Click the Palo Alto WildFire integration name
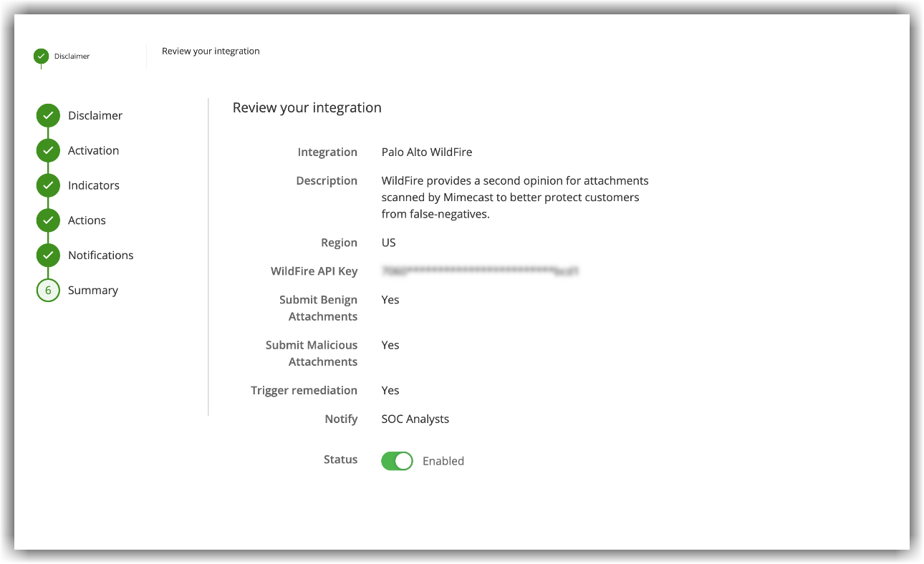This screenshot has height=564, width=924. pyautogui.click(x=426, y=152)
